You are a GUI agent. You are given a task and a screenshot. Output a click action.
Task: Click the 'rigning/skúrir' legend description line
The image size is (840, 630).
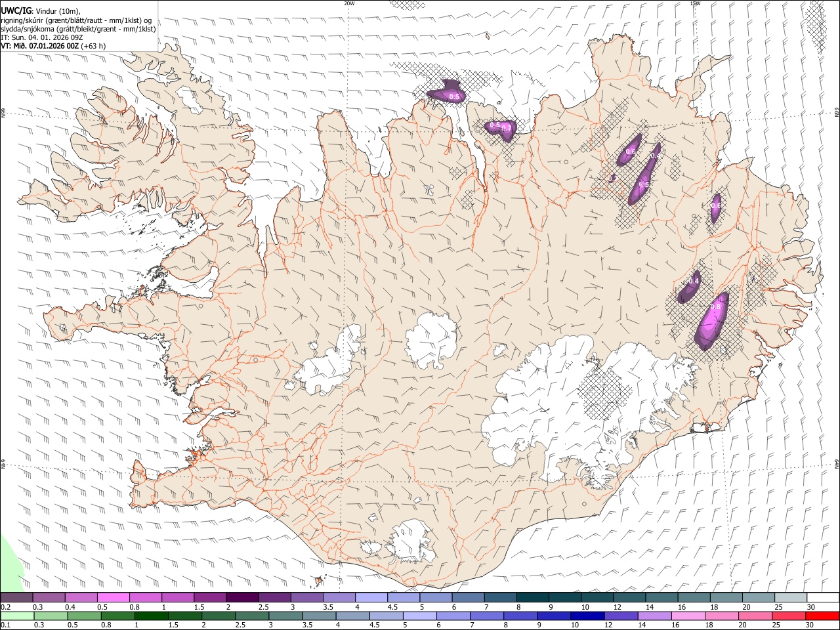tap(76, 20)
